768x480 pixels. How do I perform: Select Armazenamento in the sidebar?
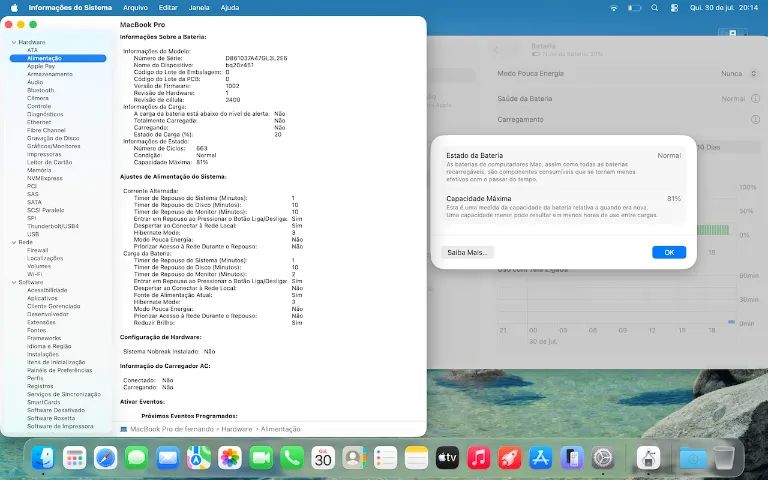pos(49,74)
